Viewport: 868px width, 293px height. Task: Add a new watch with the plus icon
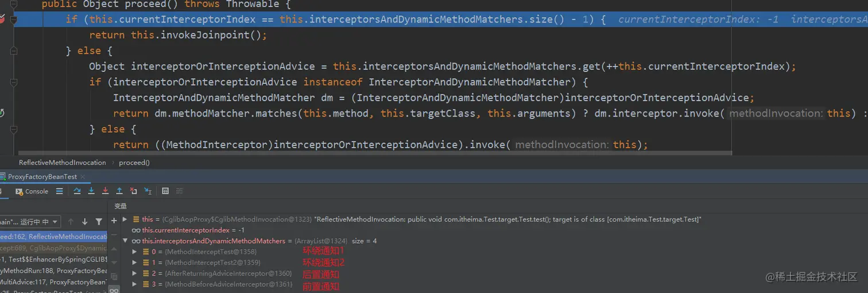[114, 220]
